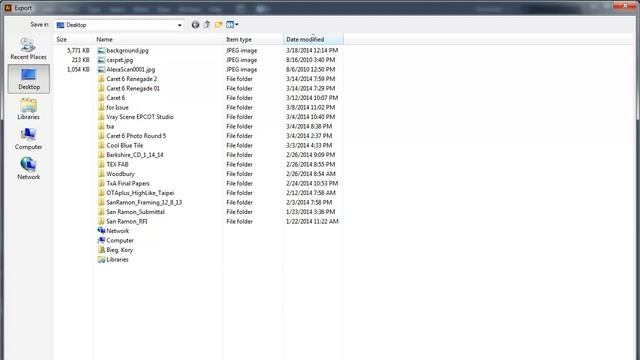Go up one folder level

coord(207,25)
